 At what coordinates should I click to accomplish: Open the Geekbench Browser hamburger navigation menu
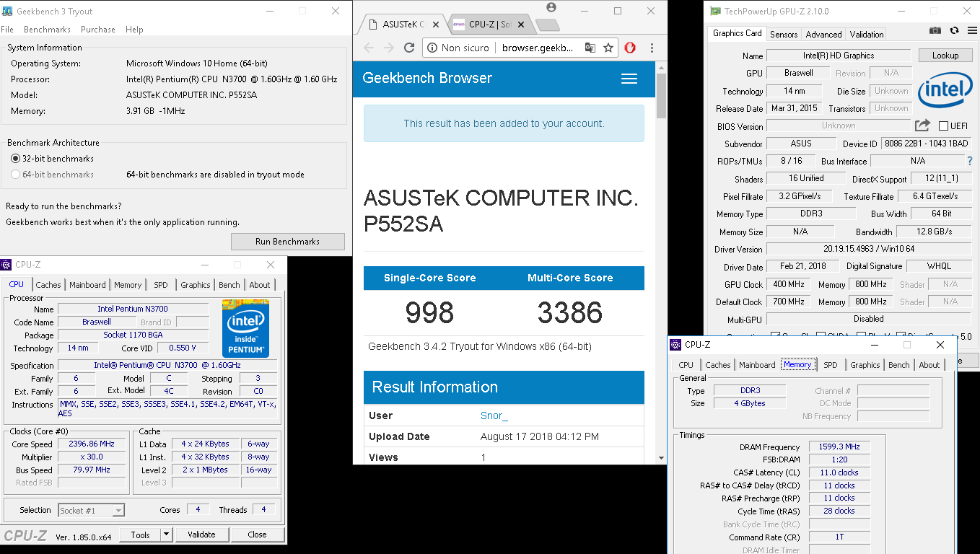tap(629, 79)
